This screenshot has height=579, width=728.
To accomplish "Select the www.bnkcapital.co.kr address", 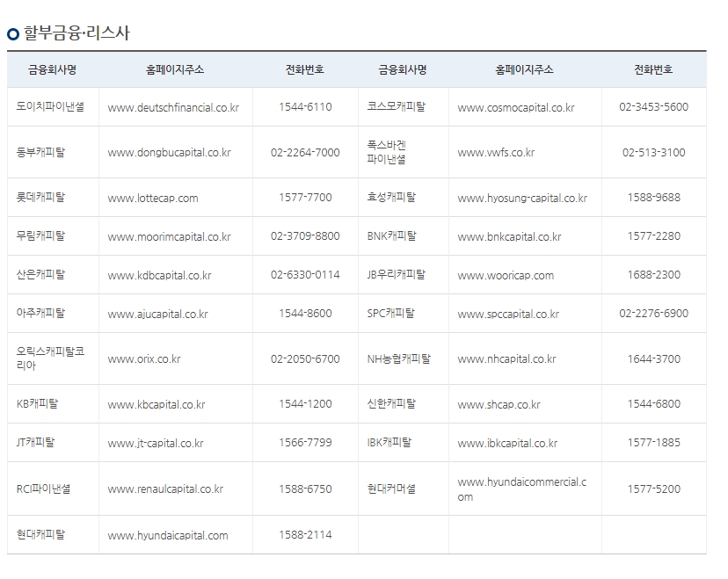I will [509, 236].
